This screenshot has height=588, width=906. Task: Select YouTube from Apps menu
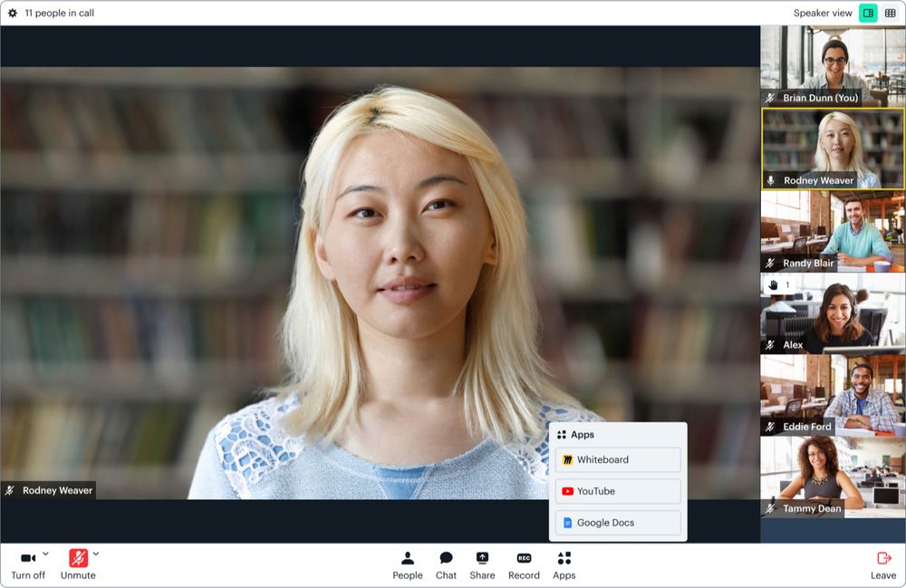click(x=618, y=491)
